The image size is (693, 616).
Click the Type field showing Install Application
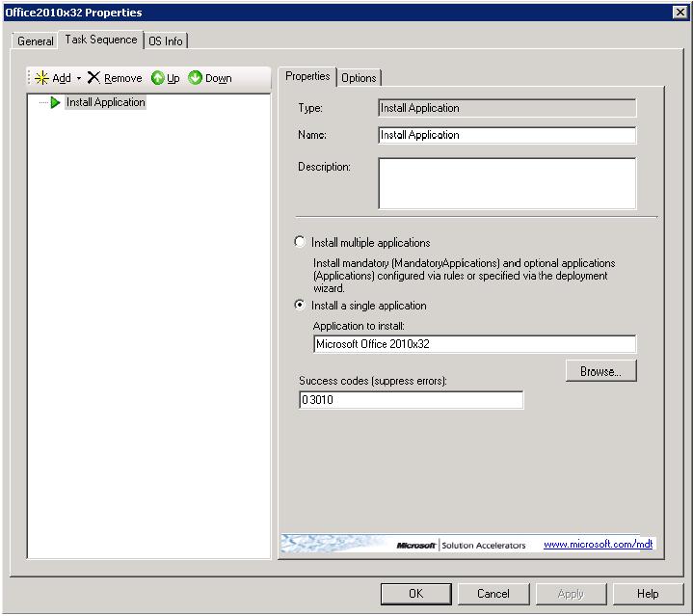(507, 108)
